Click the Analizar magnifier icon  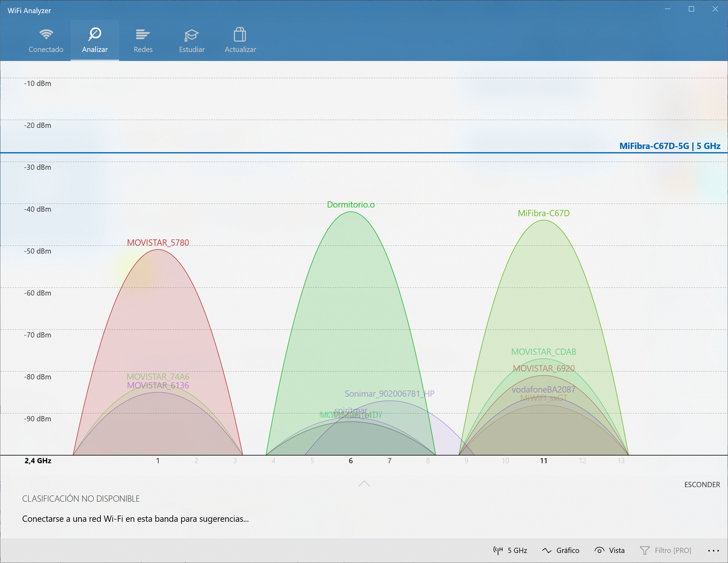tap(95, 34)
